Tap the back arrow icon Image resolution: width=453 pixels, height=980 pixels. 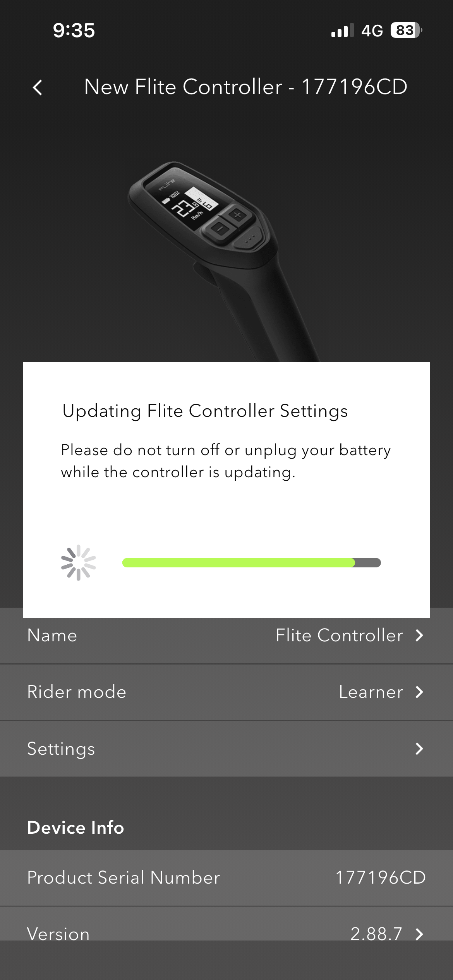(x=38, y=87)
